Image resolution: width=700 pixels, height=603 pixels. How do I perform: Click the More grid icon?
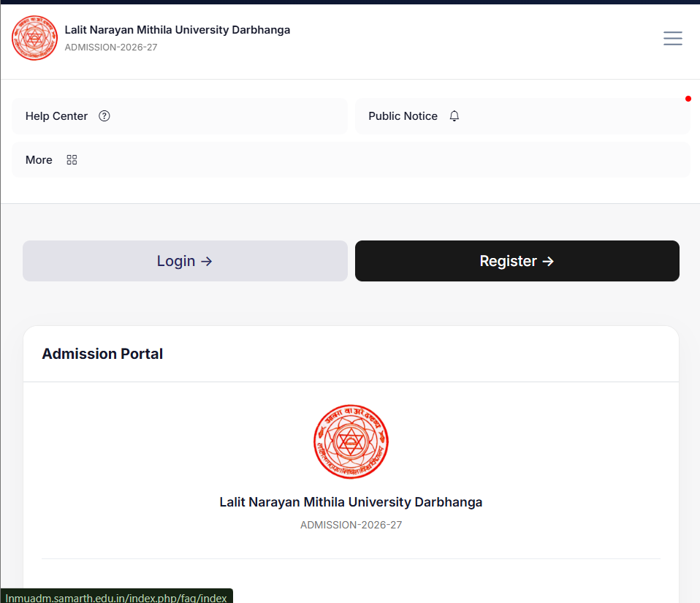tap(72, 160)
